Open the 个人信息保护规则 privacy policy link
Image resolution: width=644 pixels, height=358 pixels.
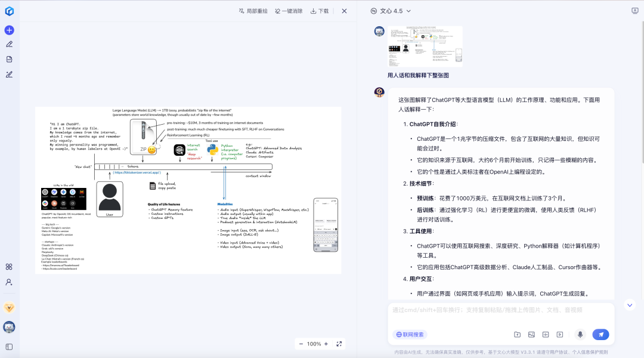[590, 352]
